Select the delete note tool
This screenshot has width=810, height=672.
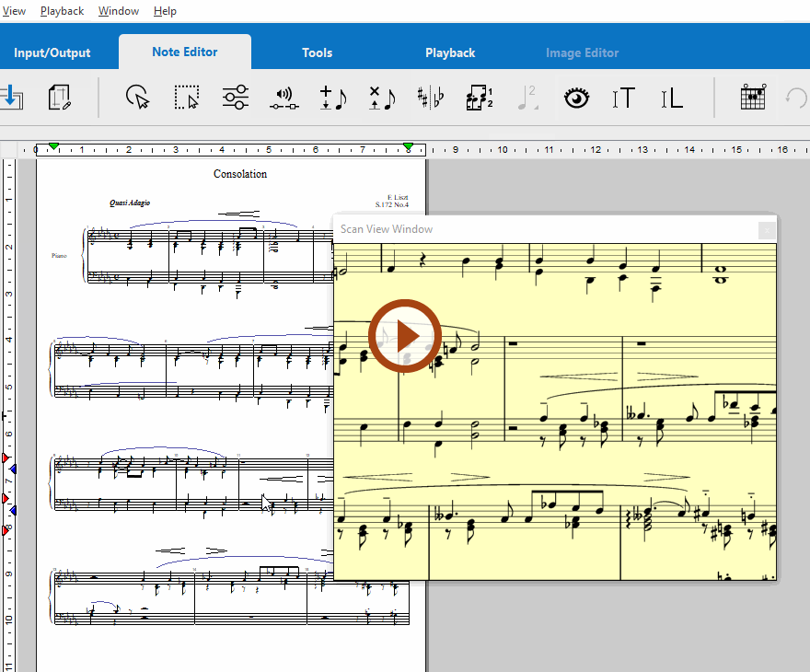pos(382,98)
